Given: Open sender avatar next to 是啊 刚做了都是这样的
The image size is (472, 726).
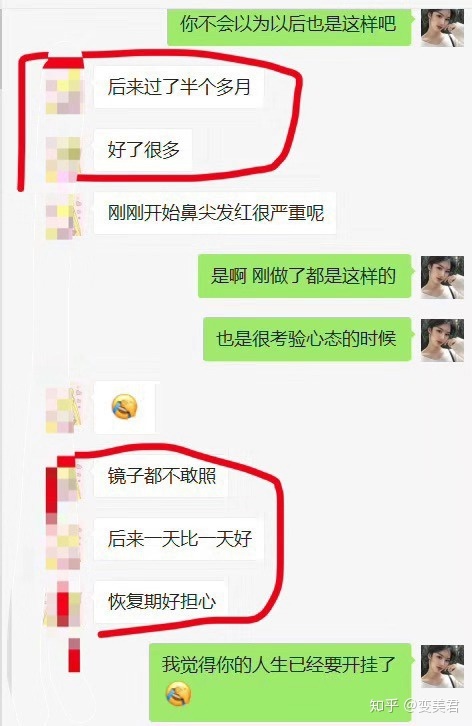Looking at the screenshot, I should (x=442, y=277).
